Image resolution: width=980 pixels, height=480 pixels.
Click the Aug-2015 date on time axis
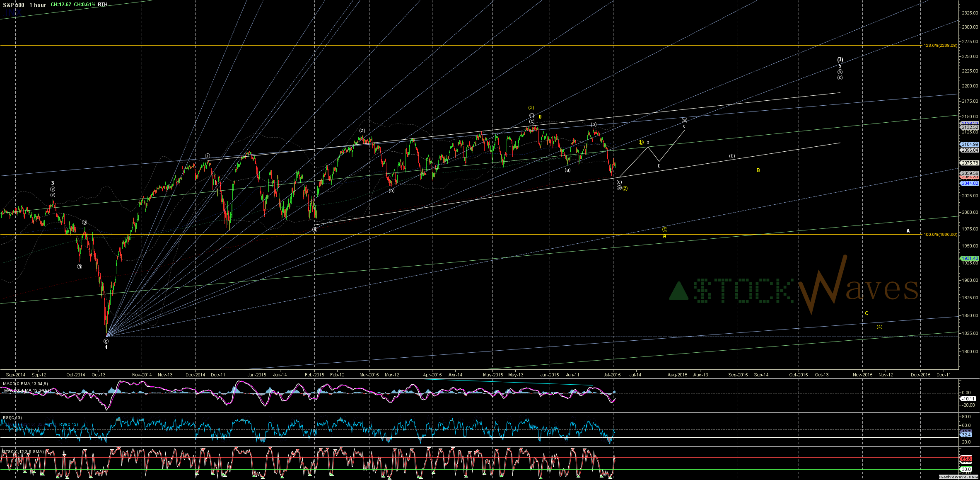(678, 375)
